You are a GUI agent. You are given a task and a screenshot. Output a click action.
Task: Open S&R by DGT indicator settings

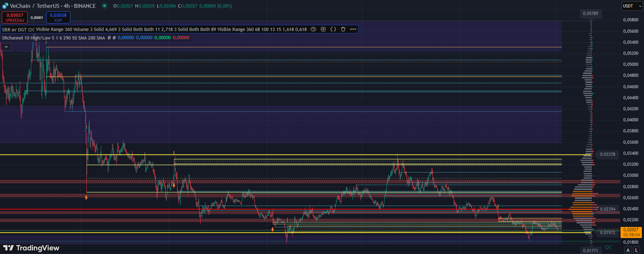pyautogui.click(x=323, y=30)
